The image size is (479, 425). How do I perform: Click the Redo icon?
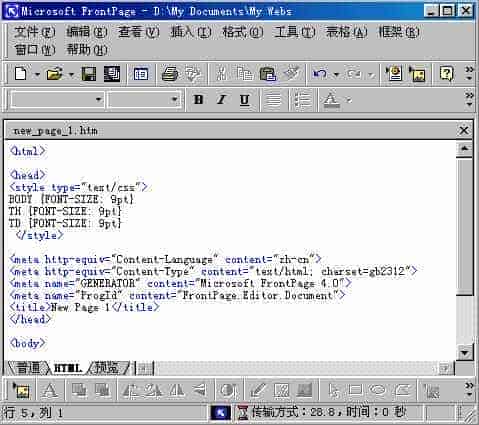354,74
